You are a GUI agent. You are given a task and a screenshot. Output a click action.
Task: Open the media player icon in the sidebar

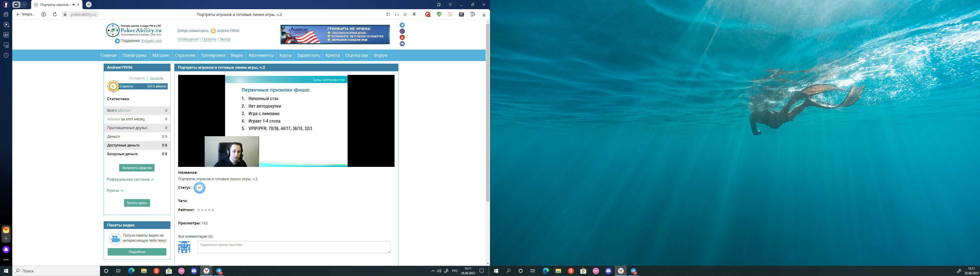(x=6, y=25)
